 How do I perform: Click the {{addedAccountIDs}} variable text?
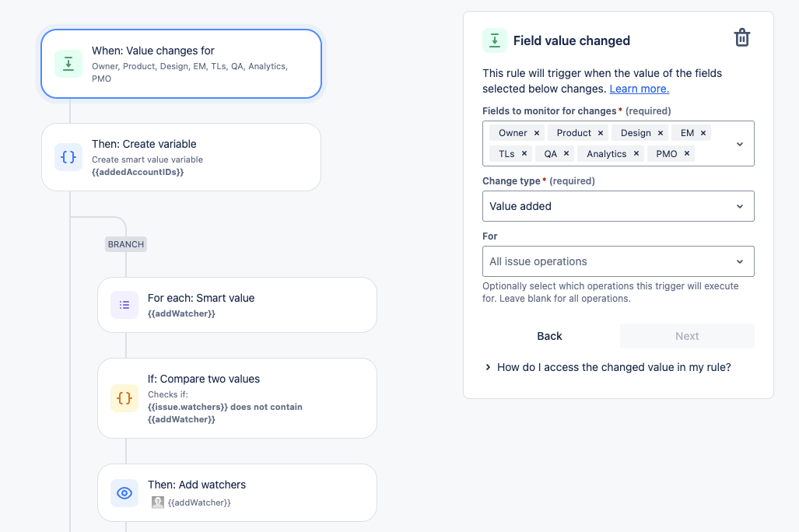138,172
